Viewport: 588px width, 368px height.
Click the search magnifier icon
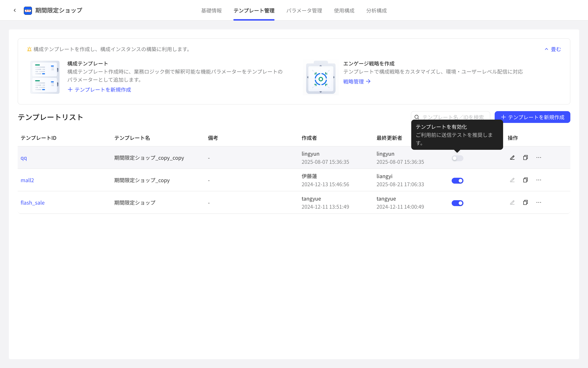pos(417,117)
